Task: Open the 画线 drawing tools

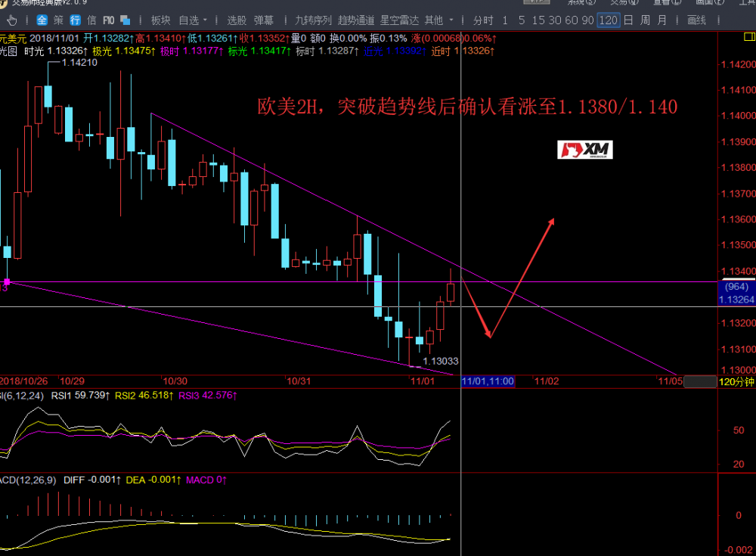Action: click(697, 20)
